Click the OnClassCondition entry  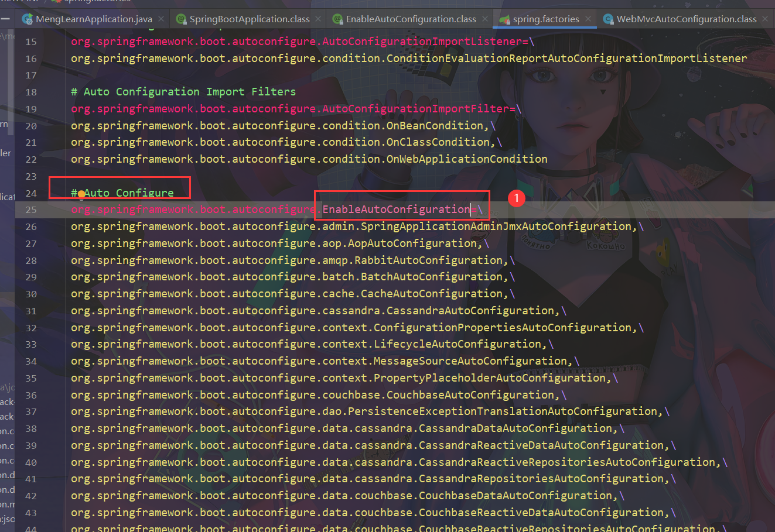[438, 142]
